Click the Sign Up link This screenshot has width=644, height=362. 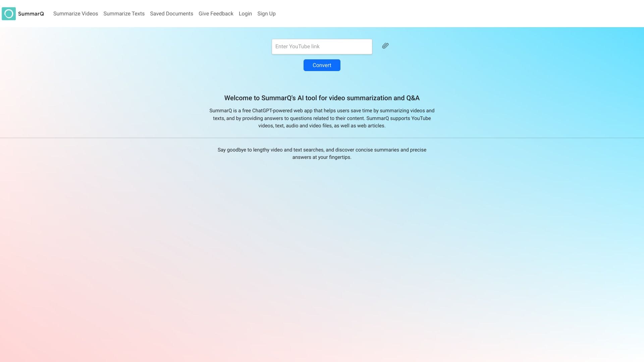tap(266, 14)
